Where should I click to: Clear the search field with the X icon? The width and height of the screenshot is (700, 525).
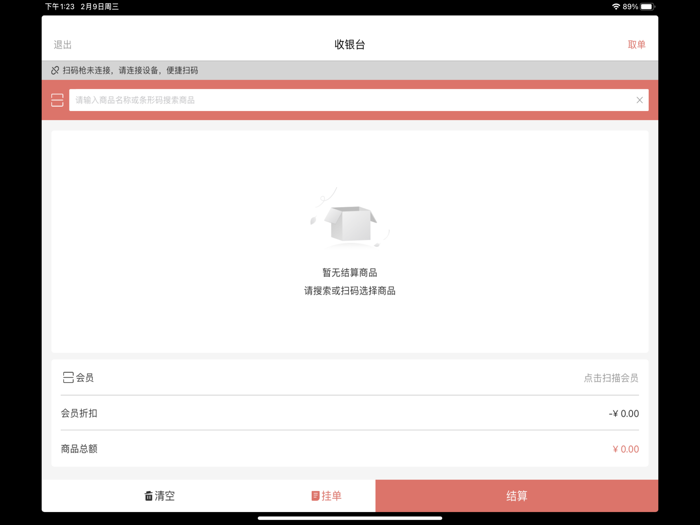point(639,100)
